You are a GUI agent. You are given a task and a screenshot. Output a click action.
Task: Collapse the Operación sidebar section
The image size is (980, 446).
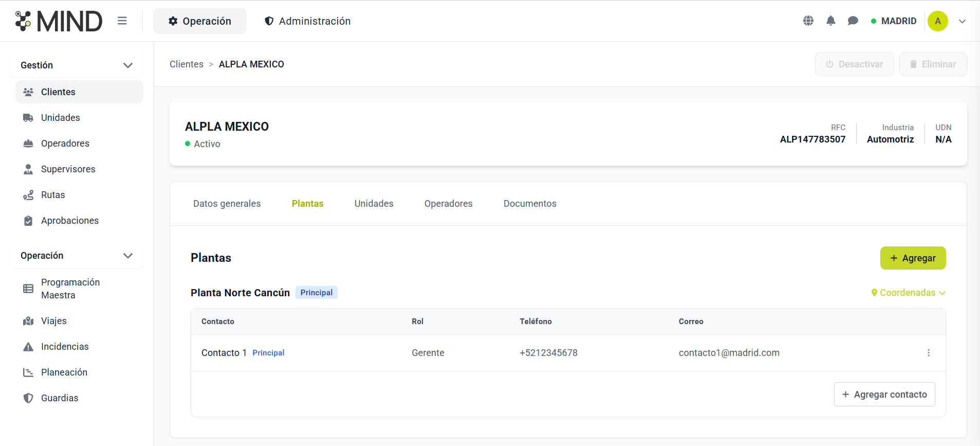pyautogui.click(x=128, y=256)
